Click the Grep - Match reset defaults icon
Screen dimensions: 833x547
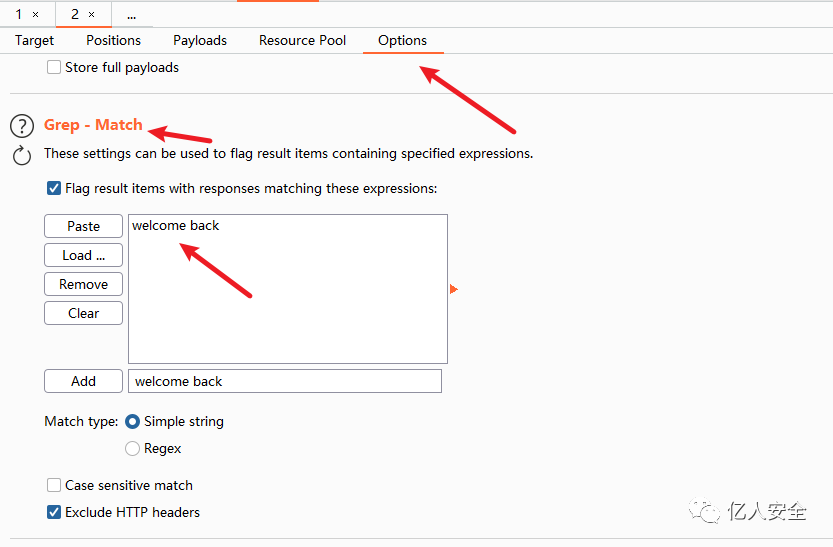click(x=22, y=156)
